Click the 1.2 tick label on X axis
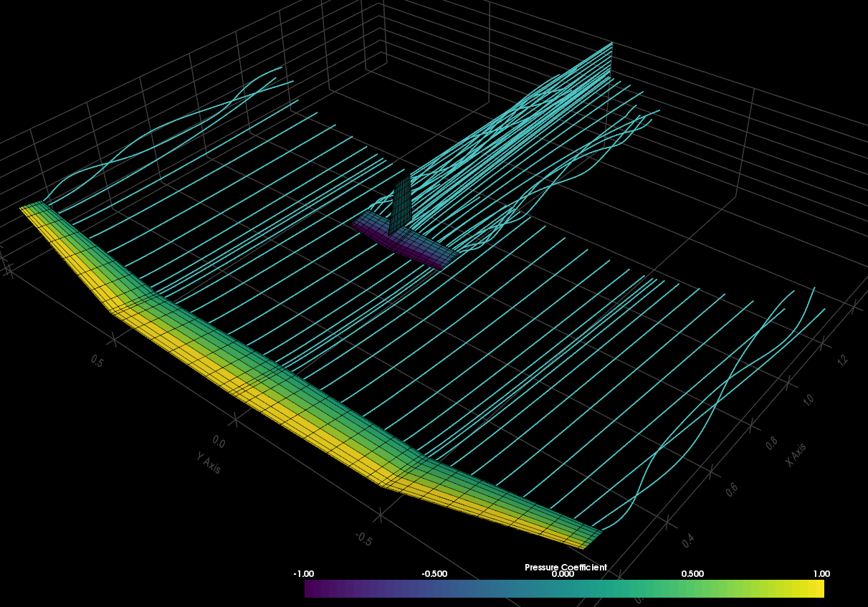This screenshot has height=607, width=868. click(x=843, y=358)
